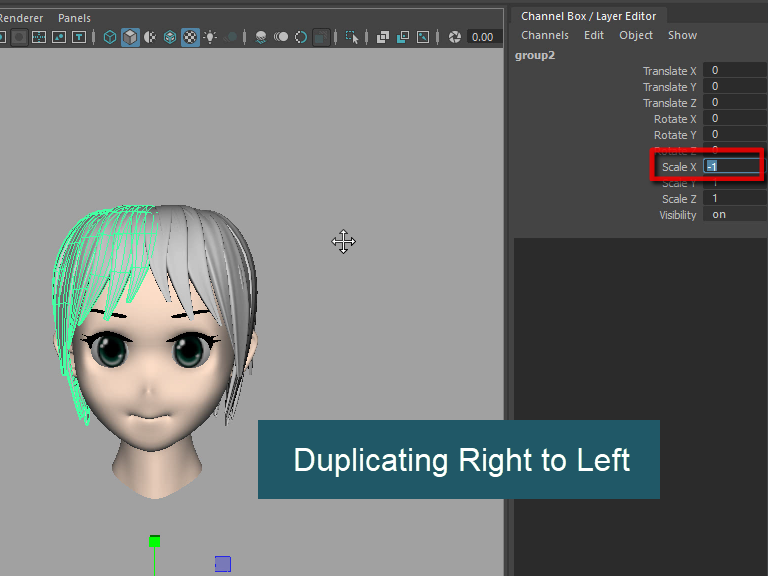768x576 pixels.
Task: Toggle Isolate Select in viewport toolbar
Action: coord(352,37)
